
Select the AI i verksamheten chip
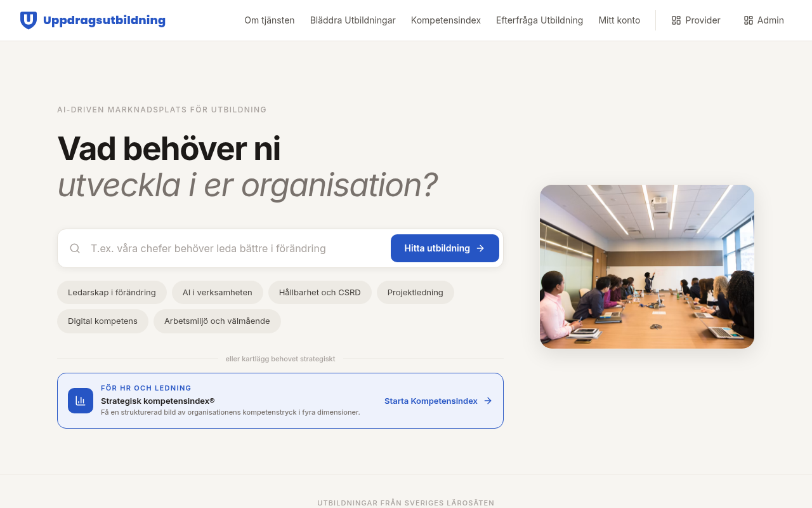click(218, 293)
